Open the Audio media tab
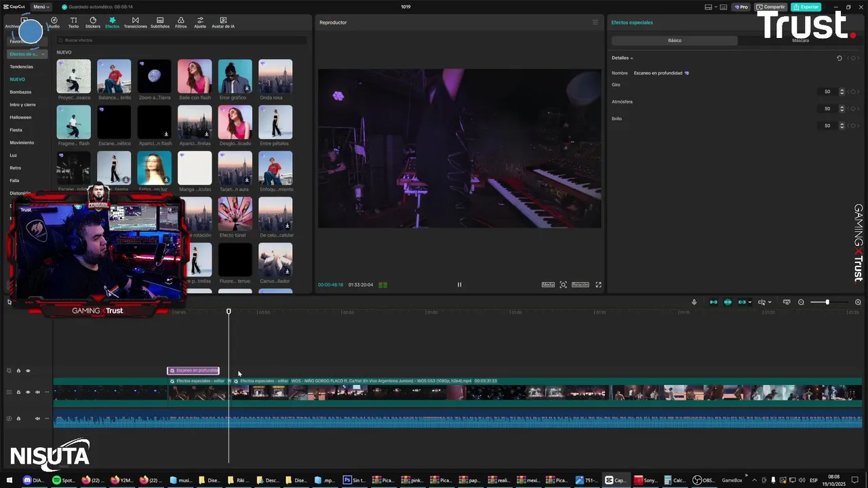The height and width of the screenshot is (488, 868). [x=54, y=23]
